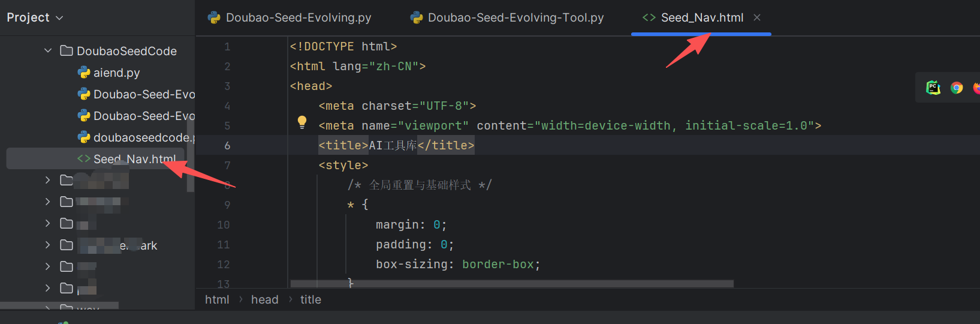This screenshot has height=324, width=980.
Task: Collapse the DoubaoSeedCode folder
Action: [x=48, y=51]
